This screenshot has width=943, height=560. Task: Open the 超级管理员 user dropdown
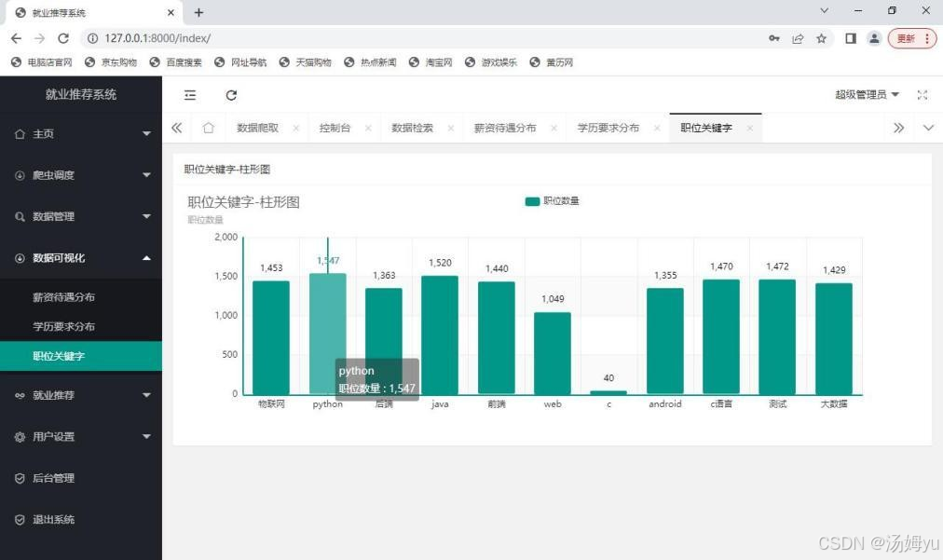pyautogui.click(x=867, y=94)
